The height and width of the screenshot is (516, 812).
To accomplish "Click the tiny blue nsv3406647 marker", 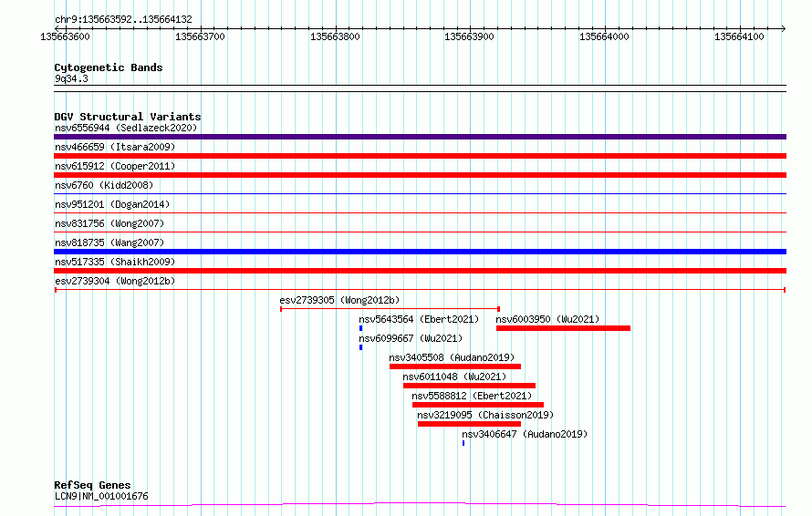I will pyautogui.click(x=463, y=443).
